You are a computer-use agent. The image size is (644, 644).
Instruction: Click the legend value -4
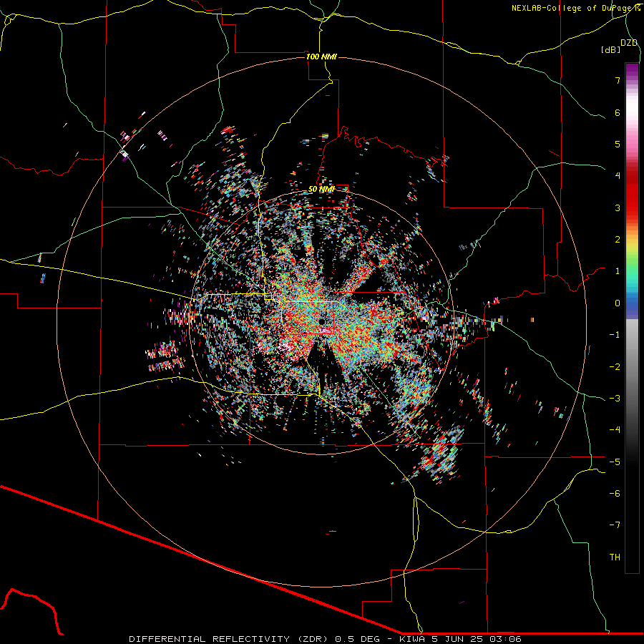[615, 430]
